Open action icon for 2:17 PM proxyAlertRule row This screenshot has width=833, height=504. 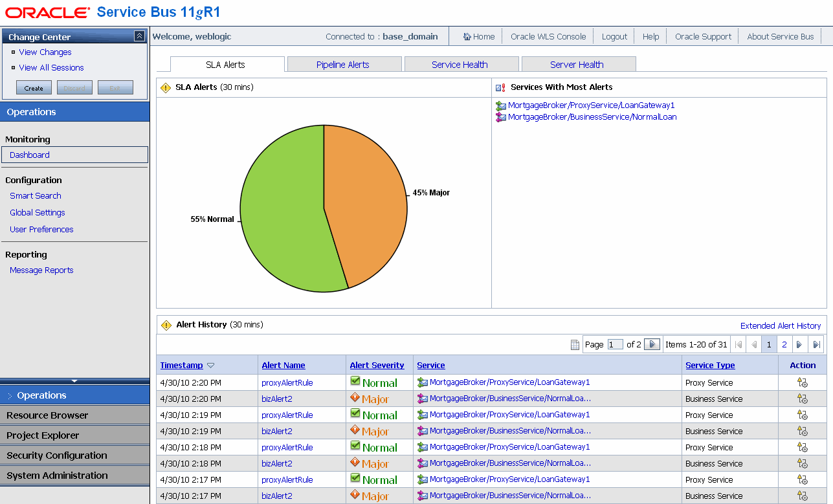point(803,480)
